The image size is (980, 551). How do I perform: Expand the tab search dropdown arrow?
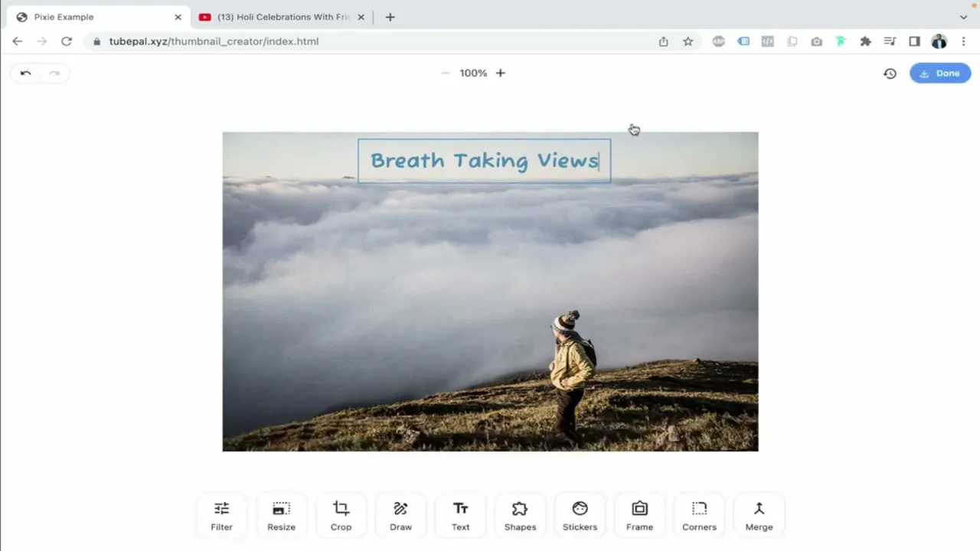click(963, 17)
